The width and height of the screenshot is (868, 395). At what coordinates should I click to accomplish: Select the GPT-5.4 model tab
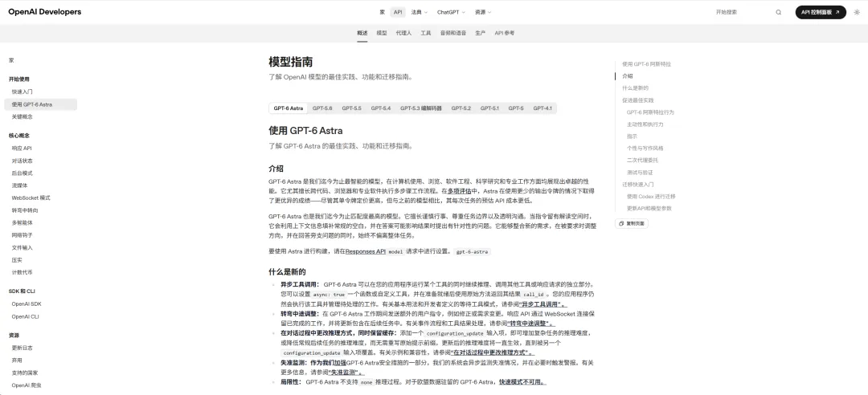381,108
